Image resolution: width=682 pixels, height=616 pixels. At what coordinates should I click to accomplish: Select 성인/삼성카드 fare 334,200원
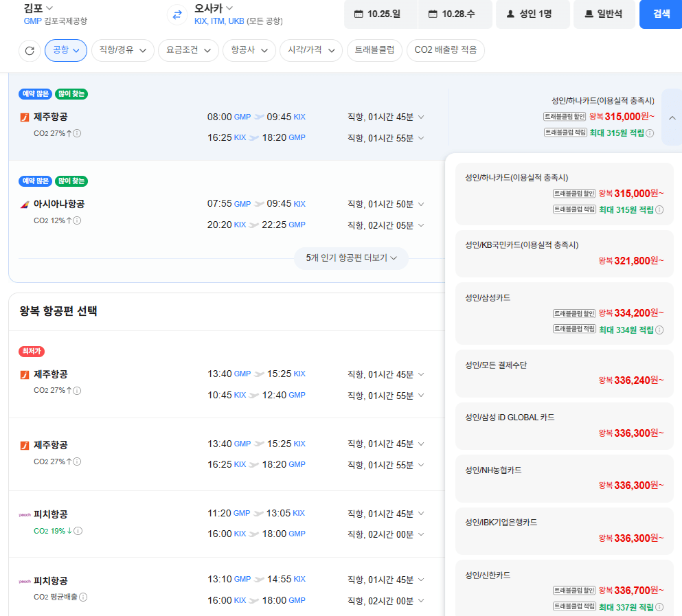tap(564, 313)
